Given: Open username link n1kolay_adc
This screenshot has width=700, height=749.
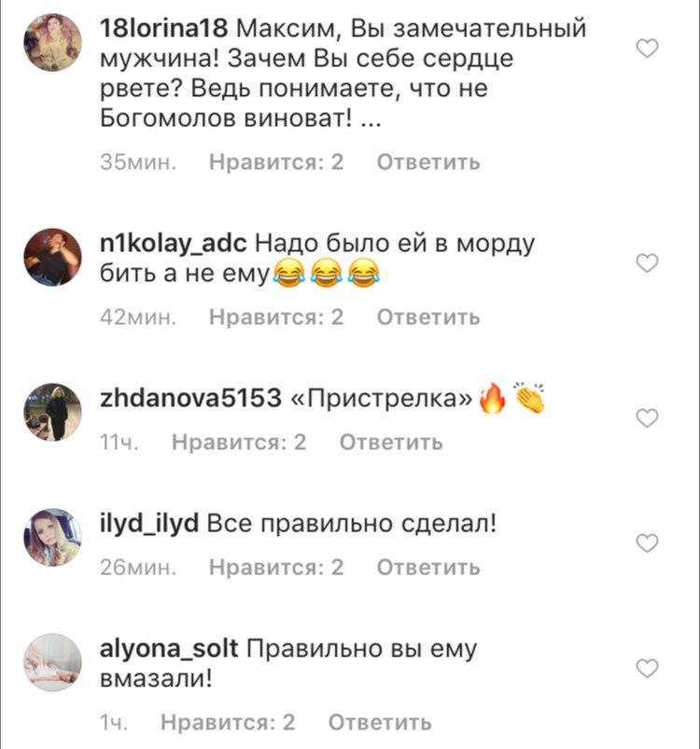Looking at the screenshot, I should point(174,244).
